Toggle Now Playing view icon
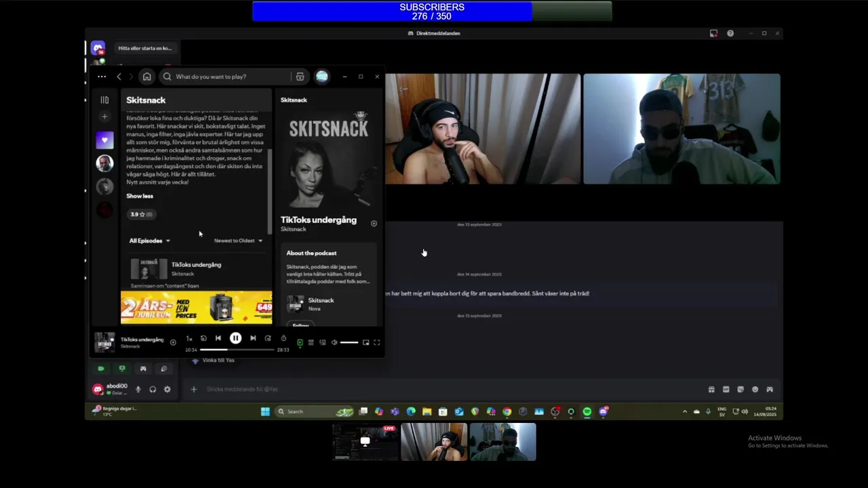The width and height of the screenshot is (868, 488). pos(300,342)
